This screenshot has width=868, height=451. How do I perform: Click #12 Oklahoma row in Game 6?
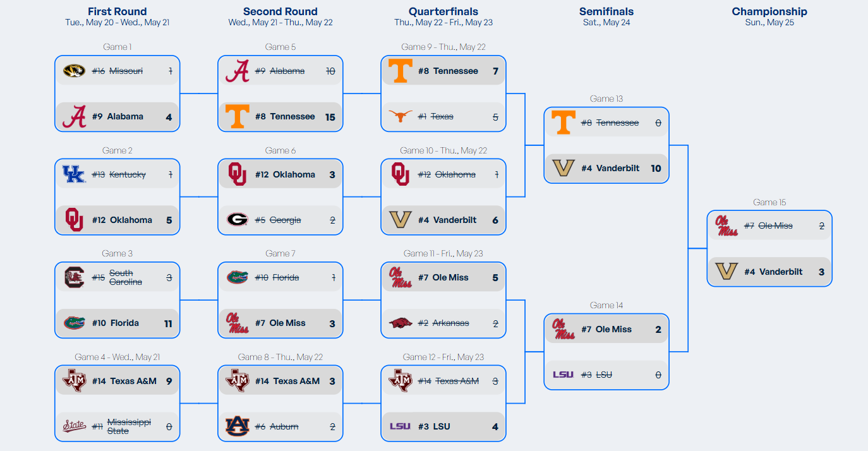[x=280, y=174]
